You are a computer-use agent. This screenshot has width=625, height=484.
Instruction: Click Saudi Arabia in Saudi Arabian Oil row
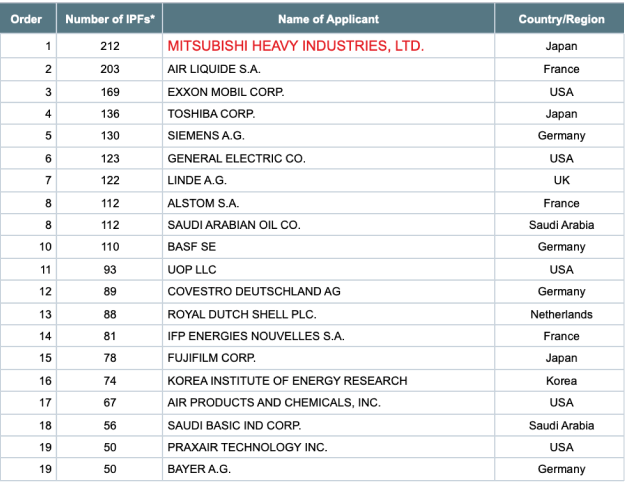tap(561, 225)
